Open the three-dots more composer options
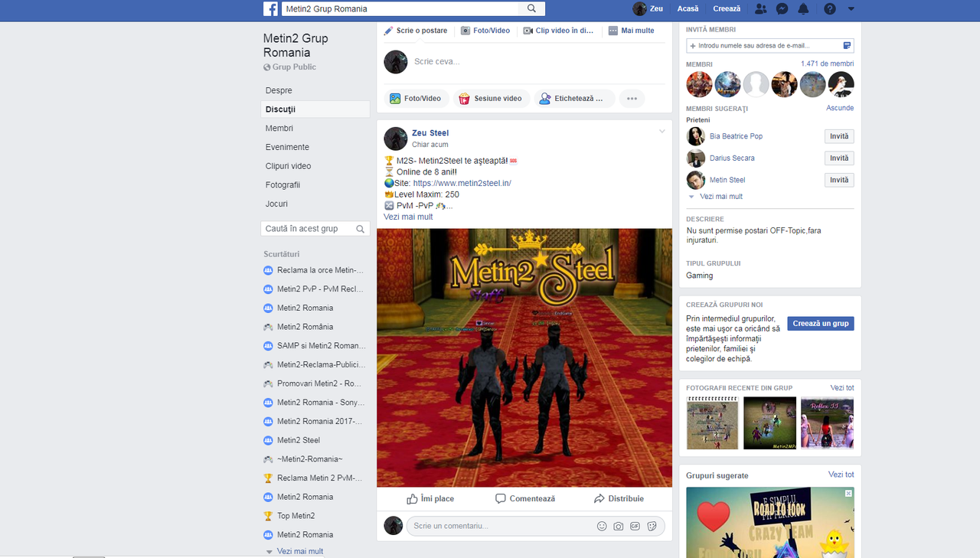This screenshot has width=980, height=558. click(632, 99)
